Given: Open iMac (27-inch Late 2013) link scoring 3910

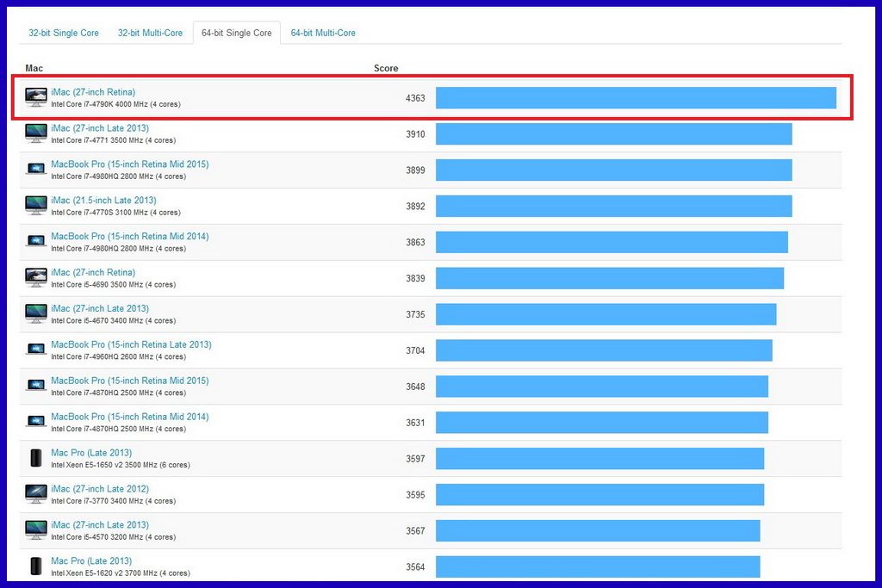Looking at the screenshot, I should 100,128.
